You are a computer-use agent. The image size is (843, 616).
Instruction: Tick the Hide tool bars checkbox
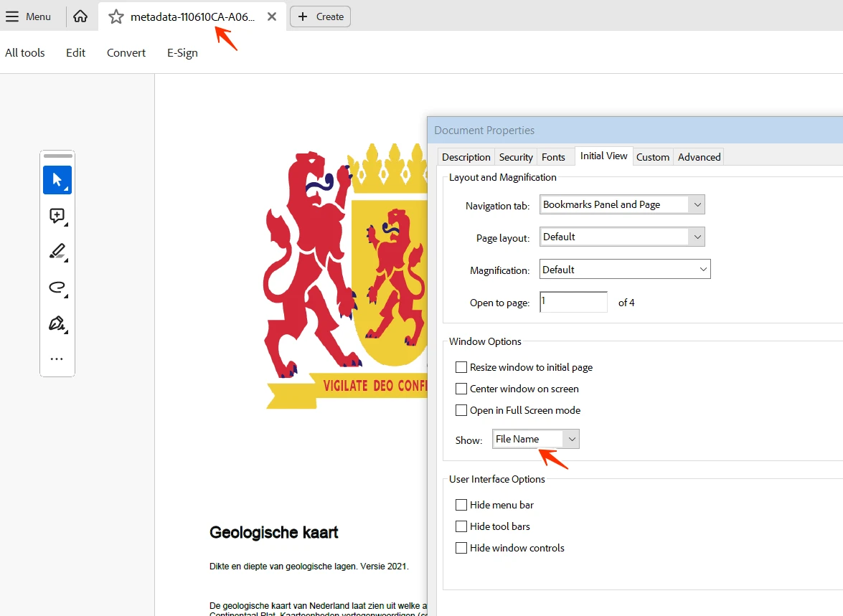click(x=461, y=526)
